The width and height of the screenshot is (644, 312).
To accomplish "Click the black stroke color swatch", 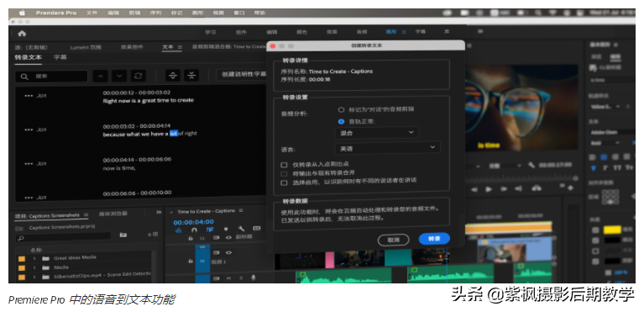I will [x=612, y=240].
